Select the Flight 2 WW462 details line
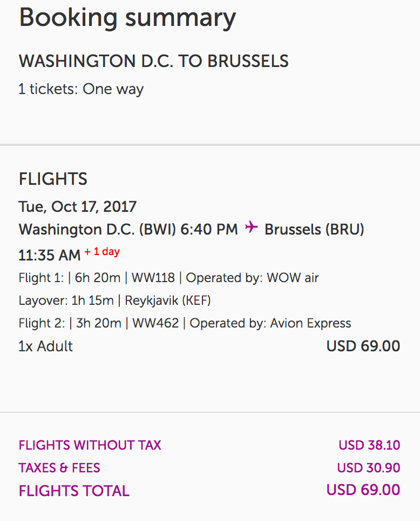 coord(185,323)
